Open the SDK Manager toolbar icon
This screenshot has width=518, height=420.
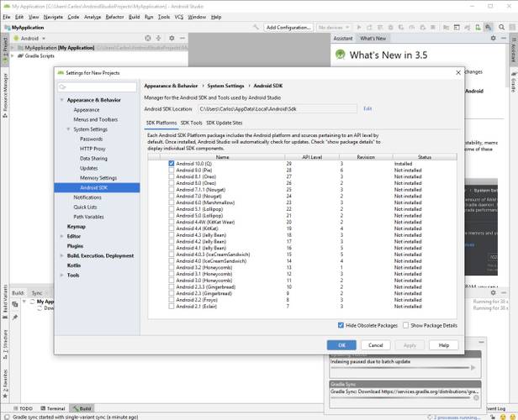pos(488,28)
